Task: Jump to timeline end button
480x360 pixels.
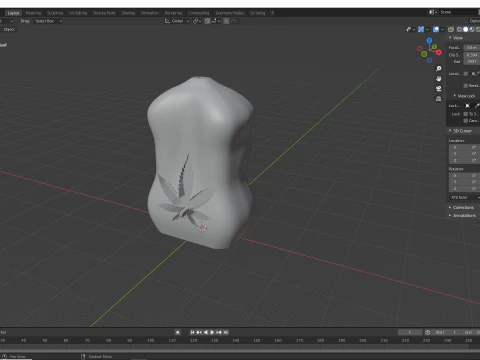Action: coord(226,332)
